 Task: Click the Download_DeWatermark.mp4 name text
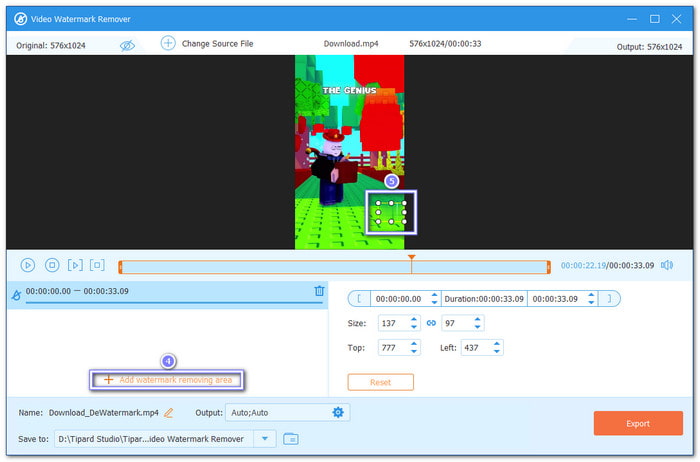(104, 413)
